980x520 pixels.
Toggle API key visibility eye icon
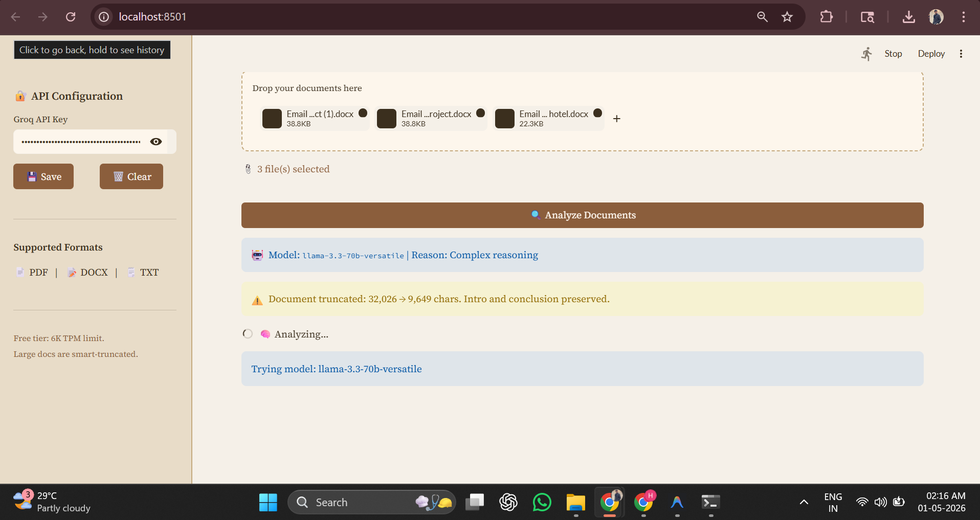[x=156, y=142]
